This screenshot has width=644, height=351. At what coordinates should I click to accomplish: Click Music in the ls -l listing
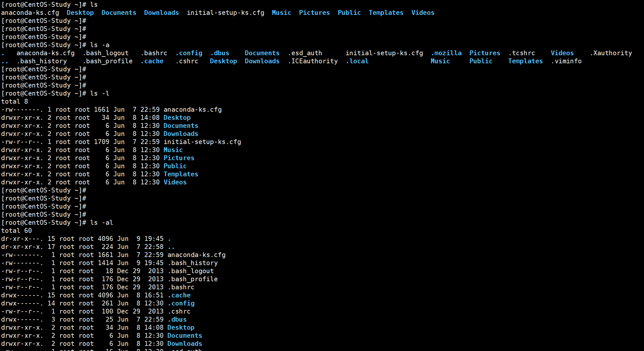(173, 150)
